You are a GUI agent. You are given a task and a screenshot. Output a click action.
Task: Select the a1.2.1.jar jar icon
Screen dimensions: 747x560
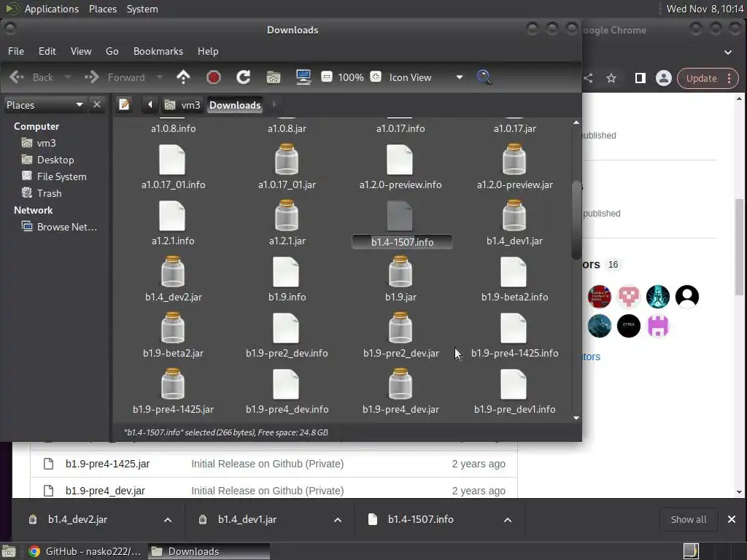(287, 216)
